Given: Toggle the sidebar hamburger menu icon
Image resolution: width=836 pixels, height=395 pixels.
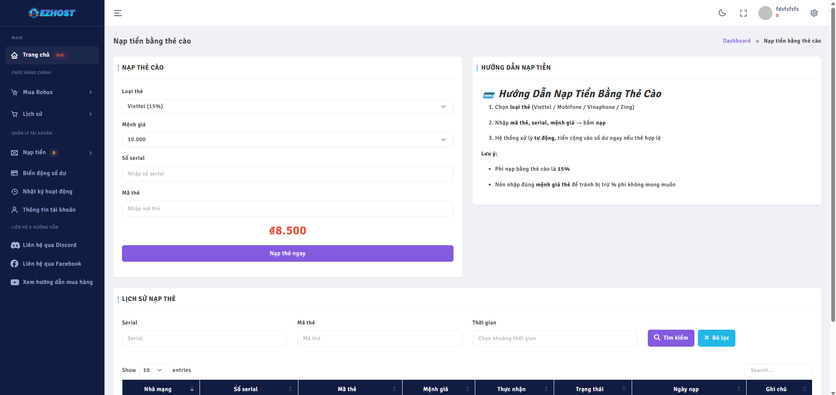Looking at the screenshot, I should [118, 13].
